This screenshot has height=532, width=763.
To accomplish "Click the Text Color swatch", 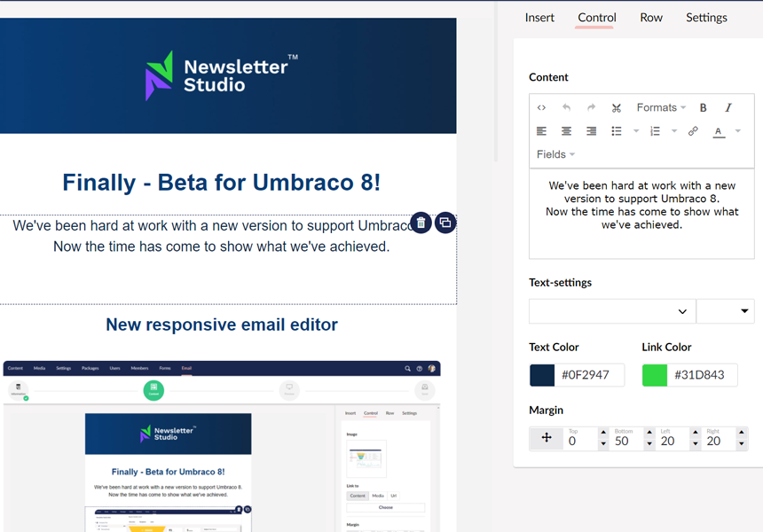I will tap(542, 375).
